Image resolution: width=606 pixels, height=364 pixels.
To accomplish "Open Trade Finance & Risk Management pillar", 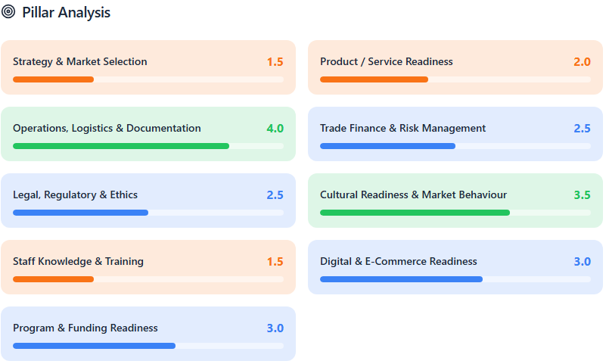I will 402,128.
